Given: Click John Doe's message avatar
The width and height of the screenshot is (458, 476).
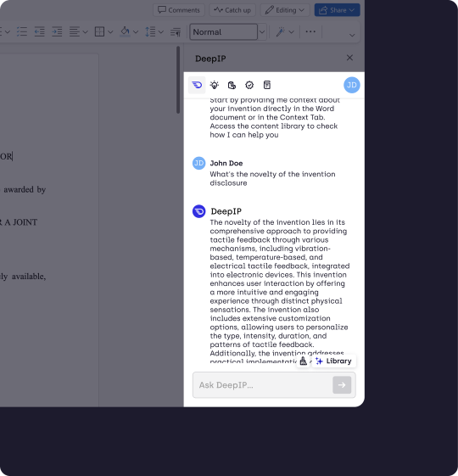Looking at the screenshot, I should coord(198,163).
